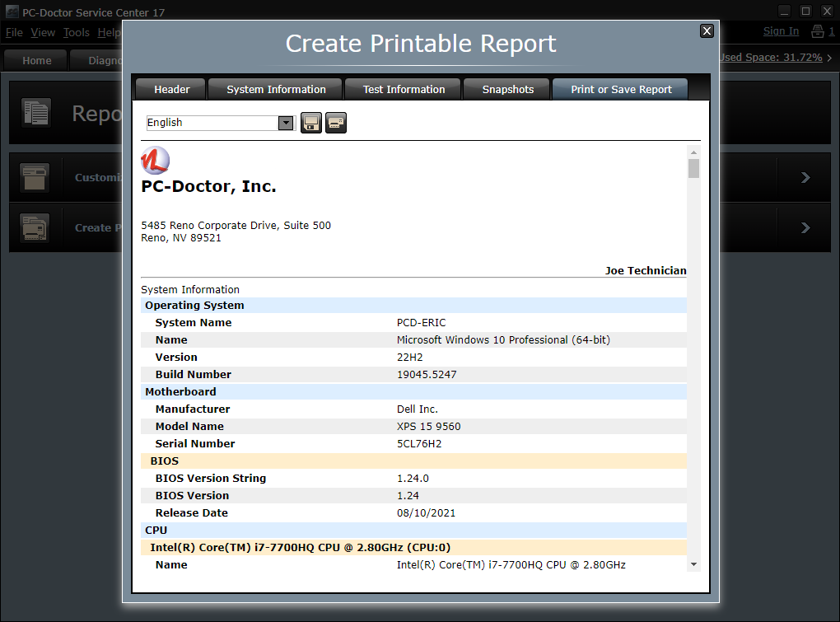Select the Customize Printable Report printer icon
Screen dimensions: 840x622
(34, 177)
